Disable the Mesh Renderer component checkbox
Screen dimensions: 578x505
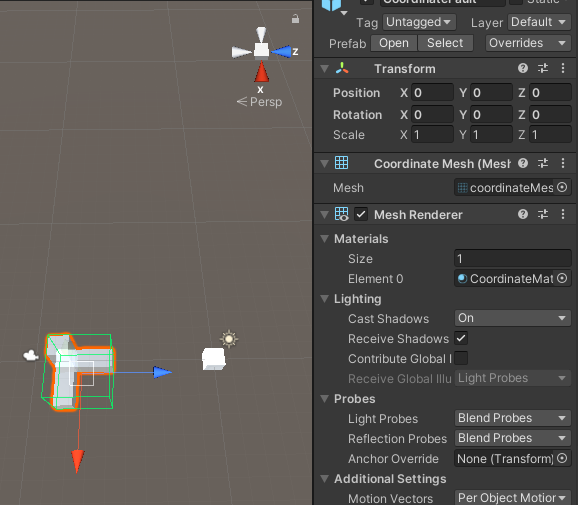point(361,215)
